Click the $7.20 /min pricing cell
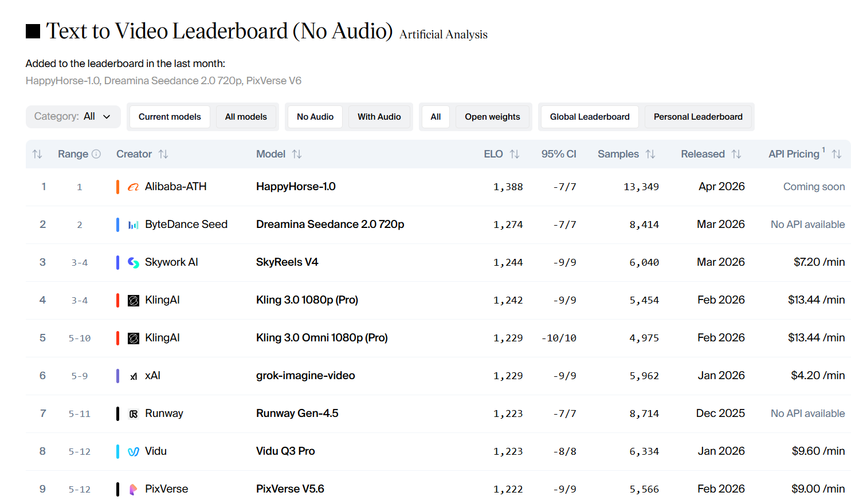 pos(819,262)
